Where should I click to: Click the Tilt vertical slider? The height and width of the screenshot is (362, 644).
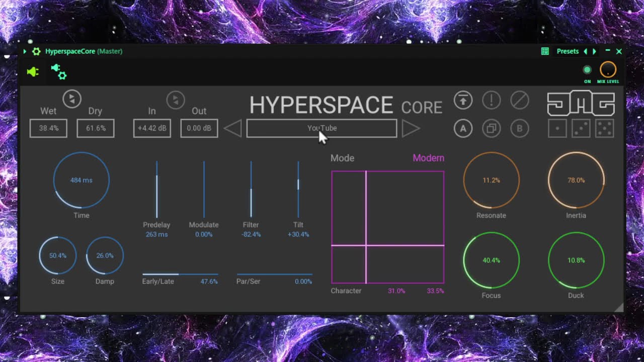click(298, 189)
